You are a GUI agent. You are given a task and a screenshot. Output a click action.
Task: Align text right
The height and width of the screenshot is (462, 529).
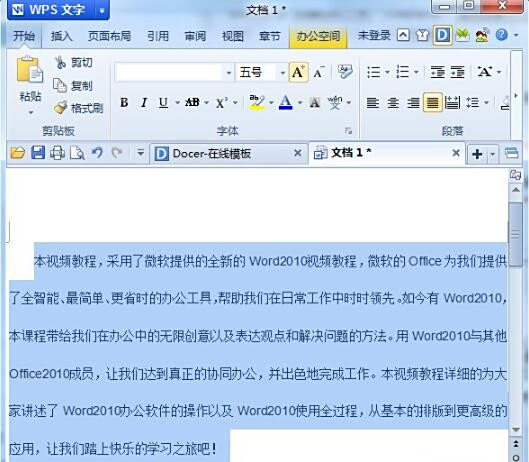point(413,103)
